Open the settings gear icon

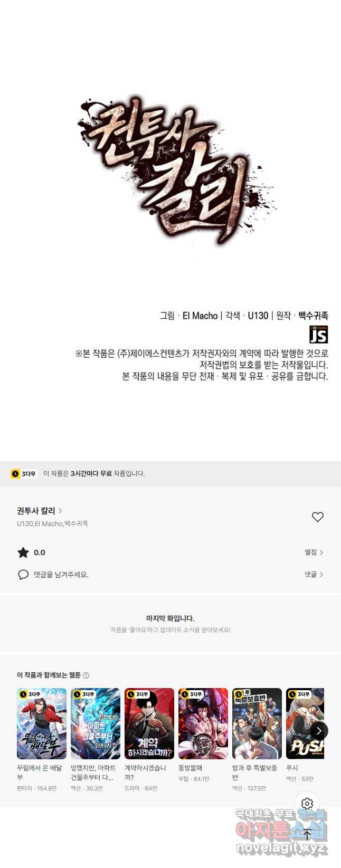click(307, 803)
